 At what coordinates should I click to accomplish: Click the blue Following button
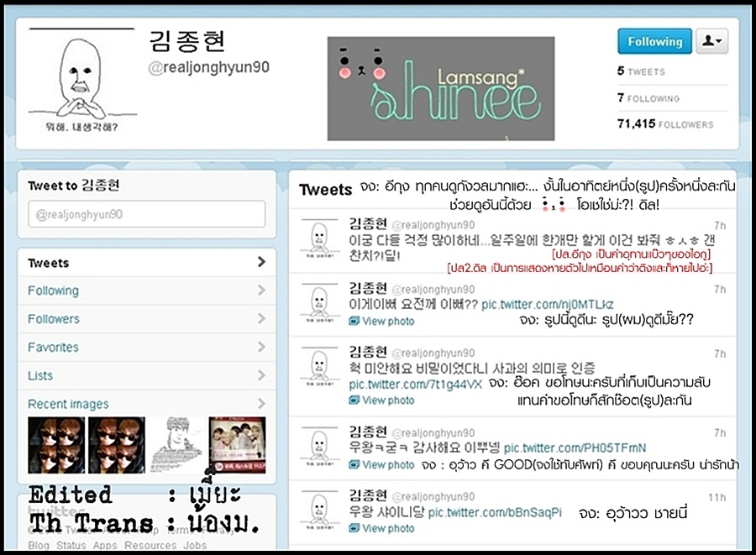pyautogui.click(x=654, y=41)
